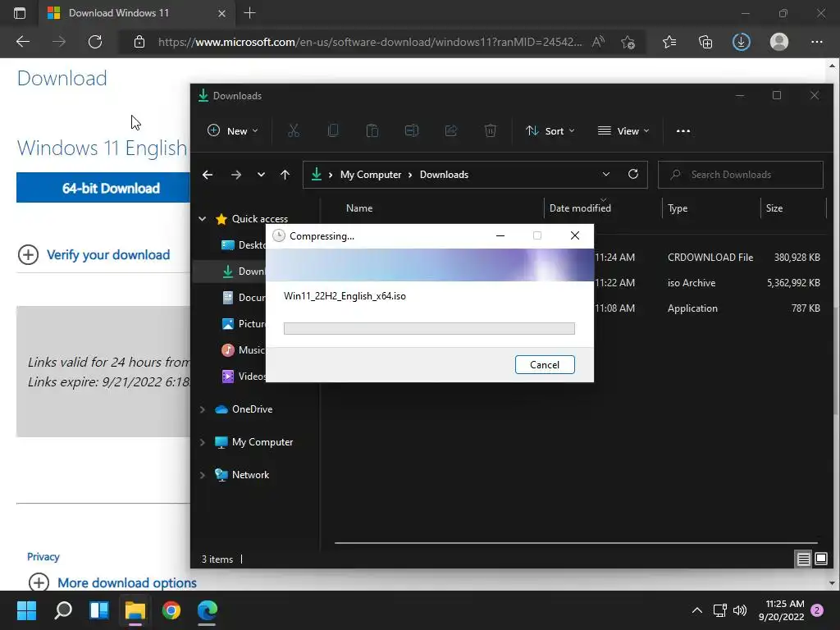Image resolution: width=840 pixels, height=630 pixels.
Task: Reload the Edge web page
Action: [x=95, y=42]
